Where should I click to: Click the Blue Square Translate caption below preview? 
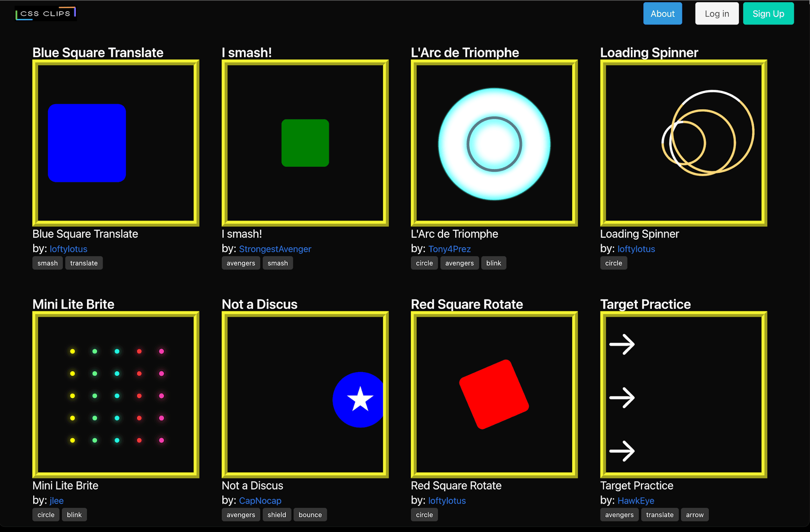click(x=85, y=234)
